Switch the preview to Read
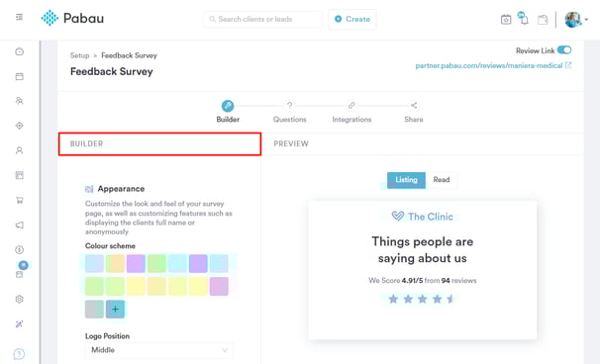This screenshot has width=600, height=364. (x=442, y=180)
